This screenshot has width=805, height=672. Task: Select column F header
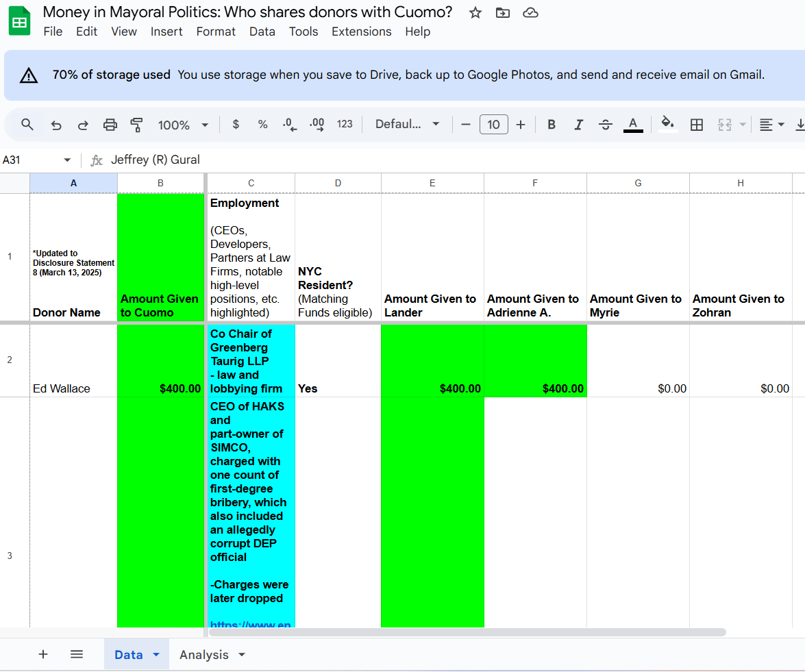(x=535, y=184)
